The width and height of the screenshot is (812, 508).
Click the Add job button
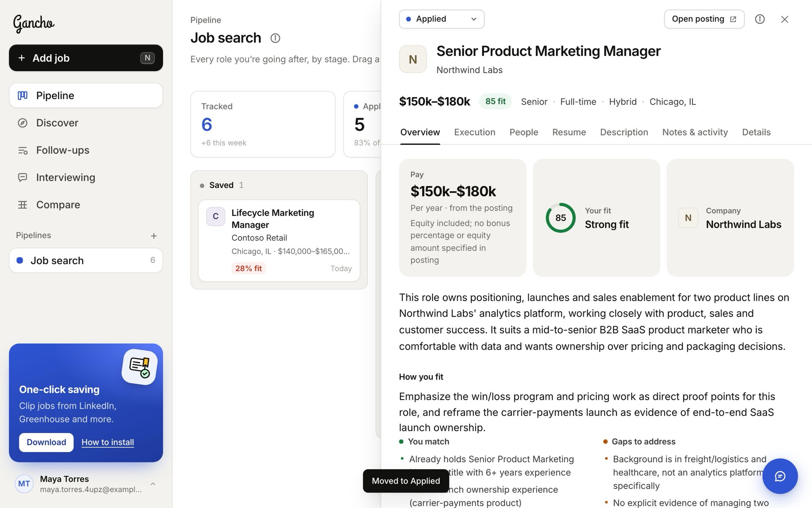(86, 58)
